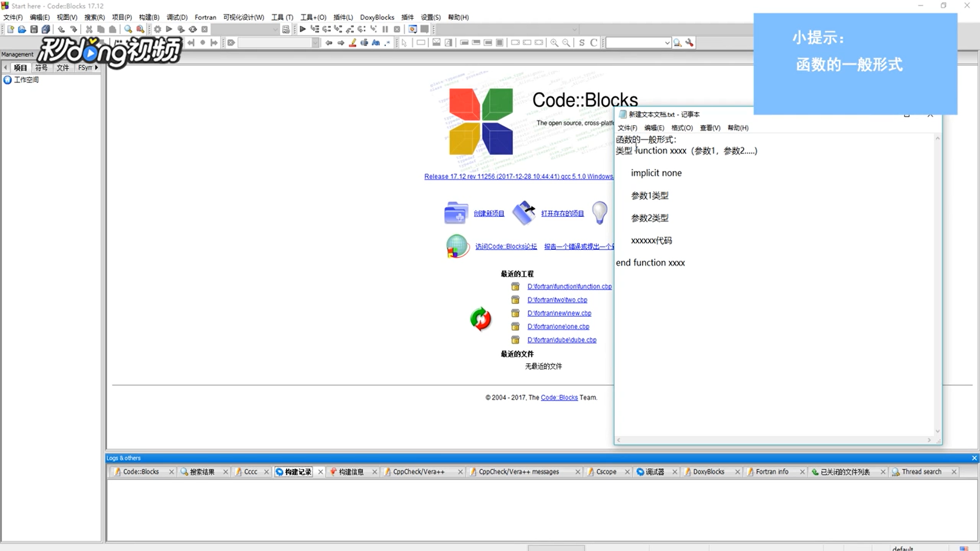This screenshot has width=980, height=551.
Task: Click the 打开存在的项目 link
Action: click(562, 213)
